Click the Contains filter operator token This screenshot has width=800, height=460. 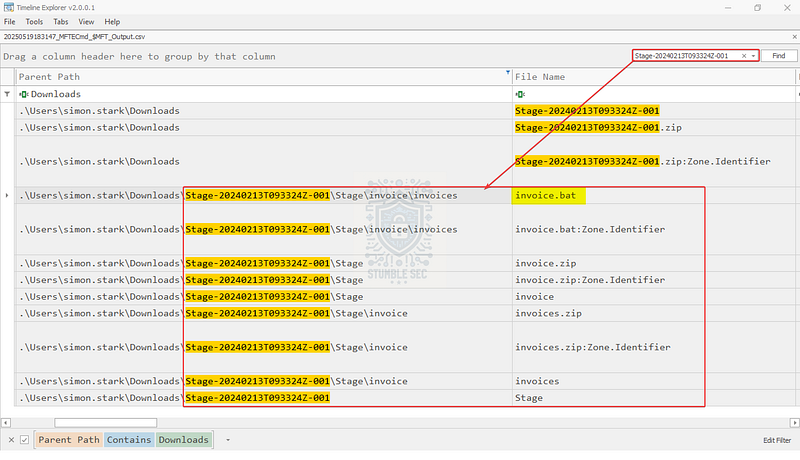coord(129,440)
